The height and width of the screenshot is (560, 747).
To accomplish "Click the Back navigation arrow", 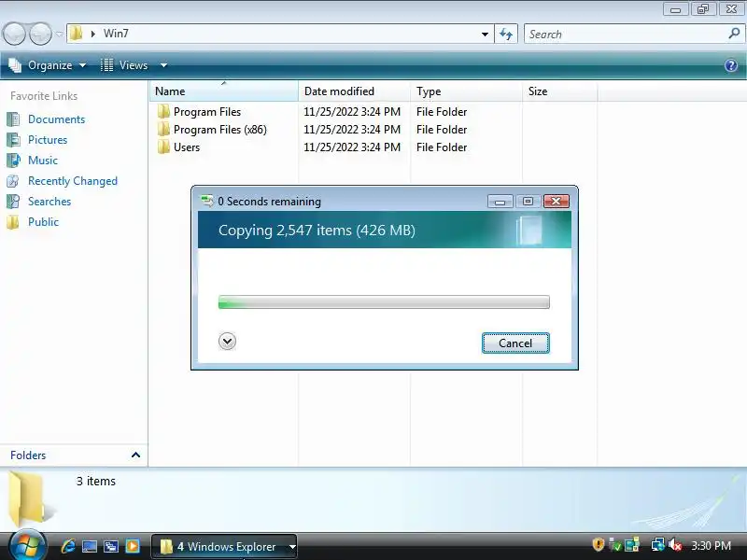I will [x=14, y=34].
